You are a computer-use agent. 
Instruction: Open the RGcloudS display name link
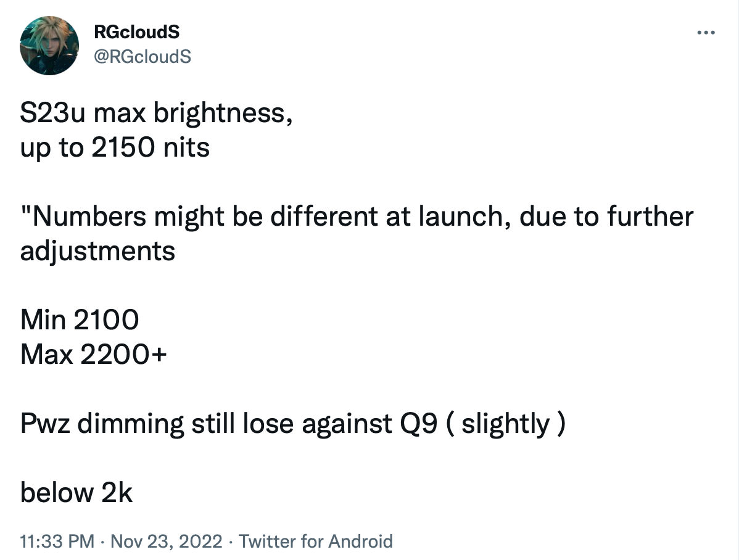point(137,31)
